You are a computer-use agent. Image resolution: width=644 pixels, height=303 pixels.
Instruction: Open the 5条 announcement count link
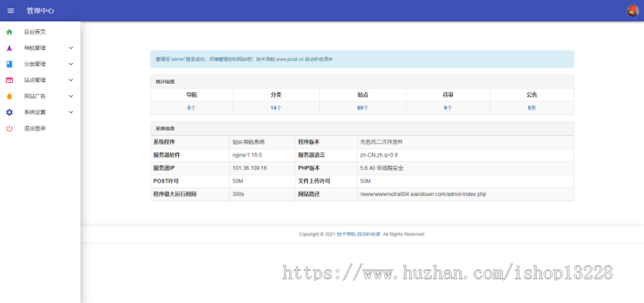[532, 108]
